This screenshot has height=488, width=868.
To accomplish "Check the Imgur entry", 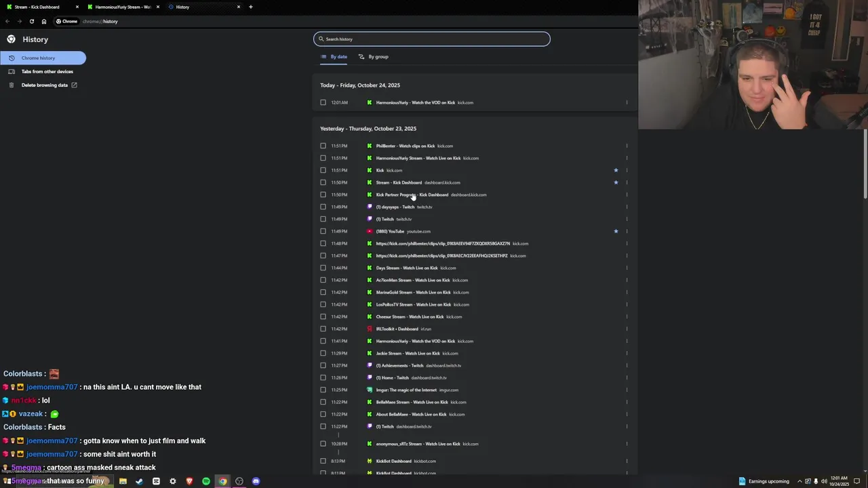I will coord(323,390).
